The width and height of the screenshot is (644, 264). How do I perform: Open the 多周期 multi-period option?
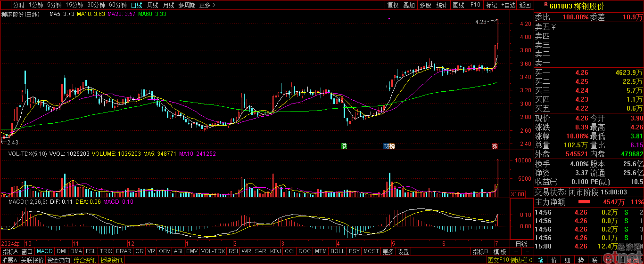[x=187, y=5]
